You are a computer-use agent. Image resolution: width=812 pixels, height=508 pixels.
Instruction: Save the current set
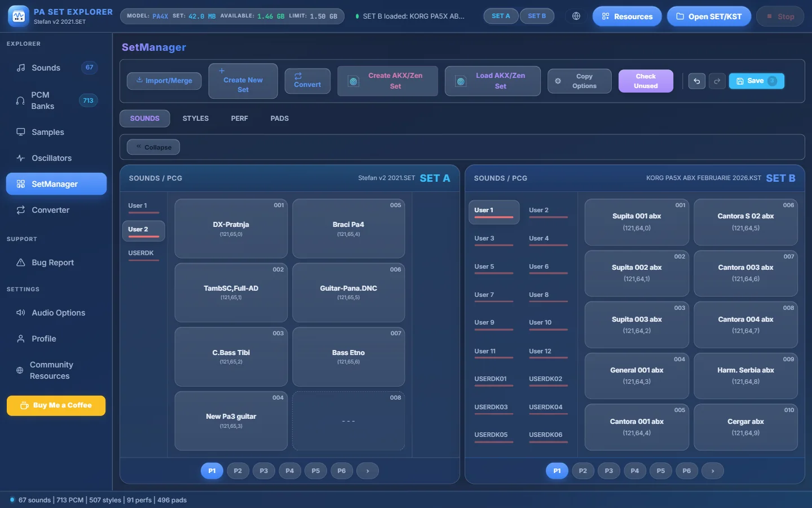coord(757,81)
